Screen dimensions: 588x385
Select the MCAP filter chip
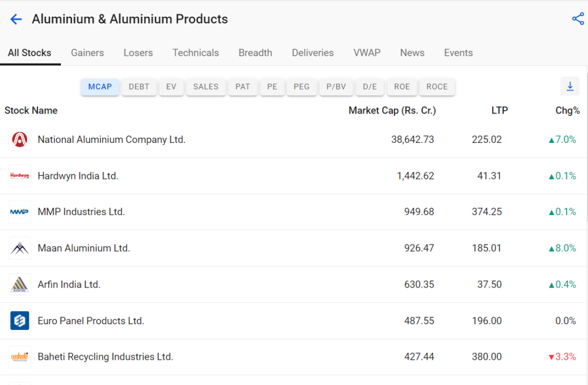coord(100,87)
